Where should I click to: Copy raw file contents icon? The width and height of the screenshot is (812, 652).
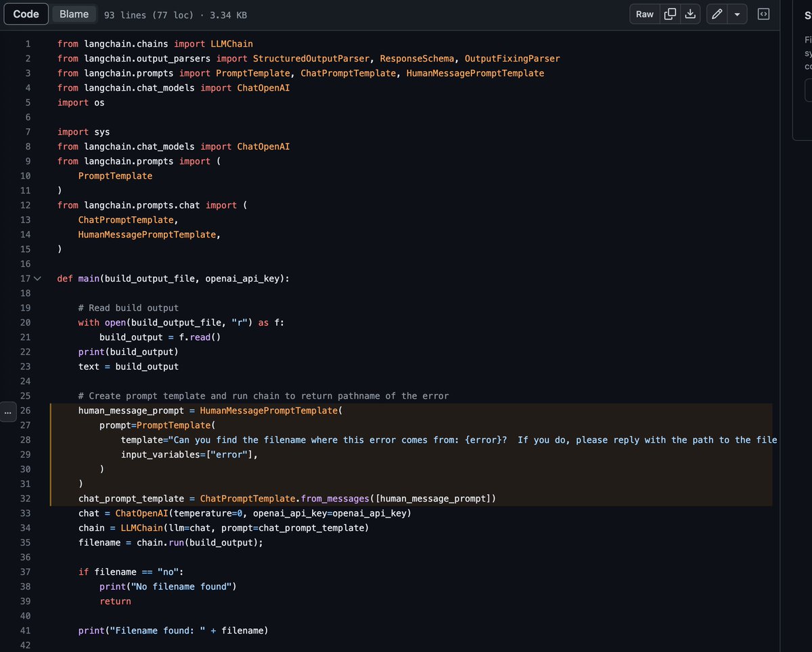pos(670,14)
